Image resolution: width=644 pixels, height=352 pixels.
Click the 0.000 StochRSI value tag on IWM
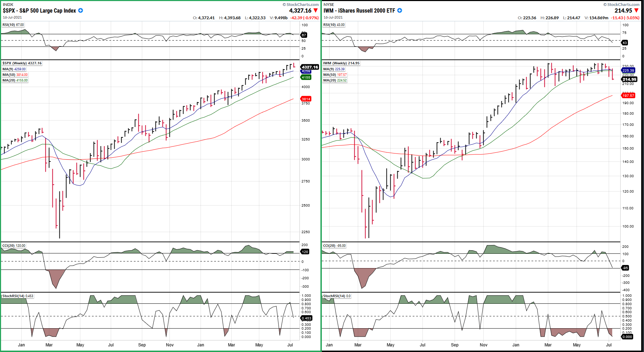[627, 337]
